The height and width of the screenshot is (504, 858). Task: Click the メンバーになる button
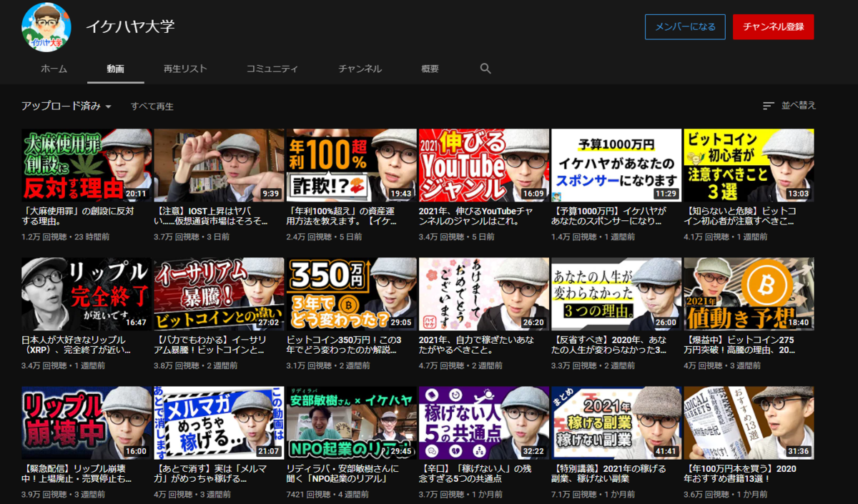point(685,27)
